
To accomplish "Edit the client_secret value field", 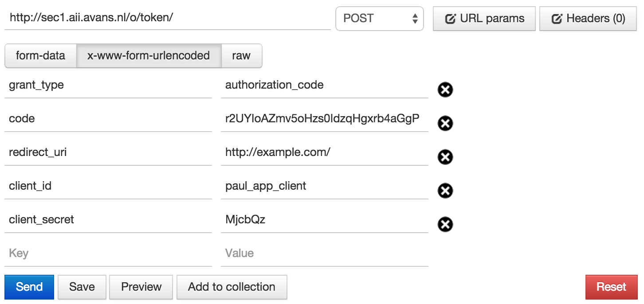I will coord(324,220).
